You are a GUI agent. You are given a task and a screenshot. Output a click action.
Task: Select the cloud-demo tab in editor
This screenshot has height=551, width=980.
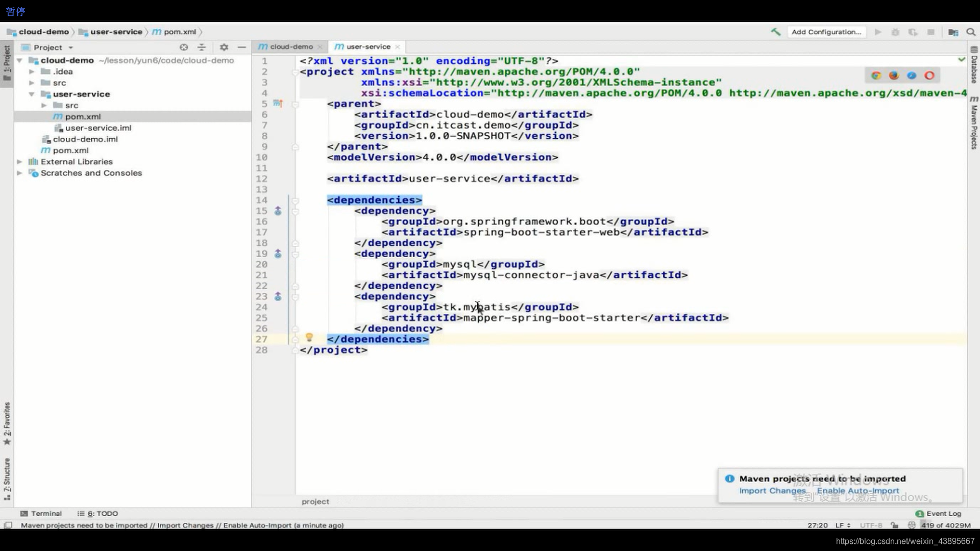pos(291,46)
